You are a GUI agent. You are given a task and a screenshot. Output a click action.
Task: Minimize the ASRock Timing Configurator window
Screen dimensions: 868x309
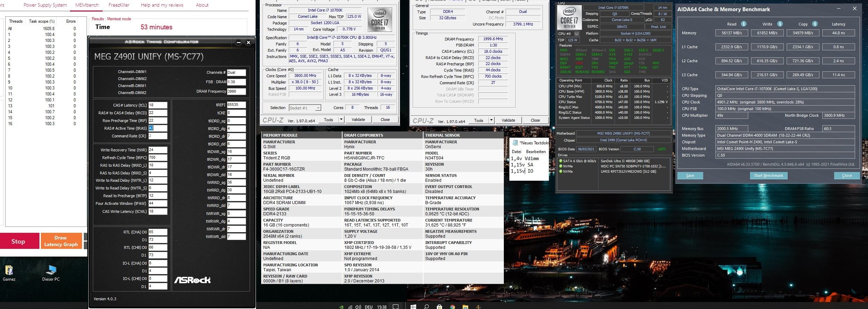(238, 43)
